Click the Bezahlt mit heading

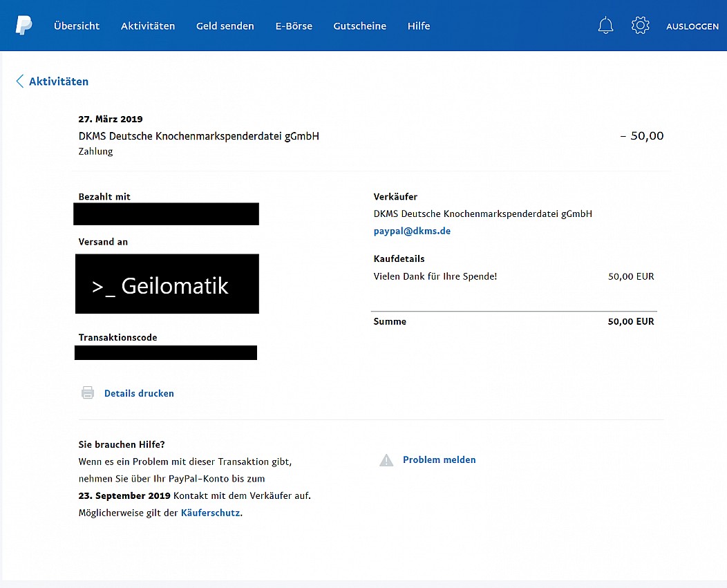[x=104, y=197]
